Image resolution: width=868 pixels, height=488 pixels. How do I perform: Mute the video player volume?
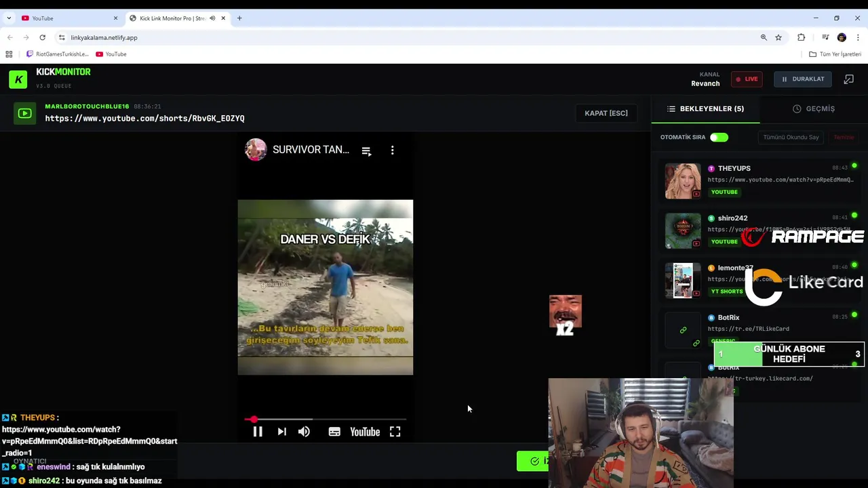[304, 432]
